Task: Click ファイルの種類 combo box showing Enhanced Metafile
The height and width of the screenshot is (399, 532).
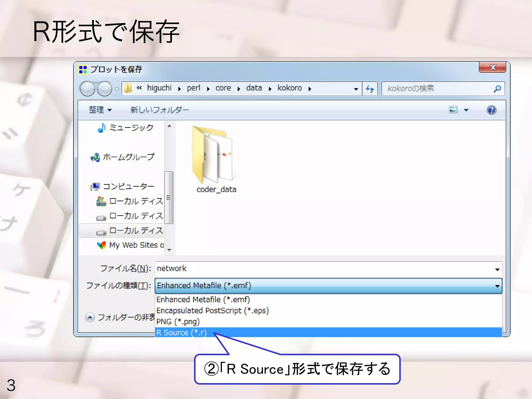Action: (328, 286)
